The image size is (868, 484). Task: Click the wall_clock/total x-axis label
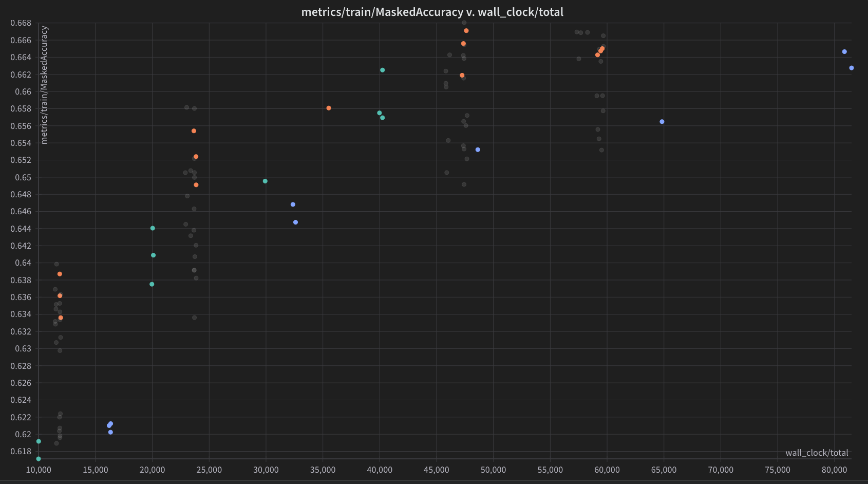coord(817,453)
